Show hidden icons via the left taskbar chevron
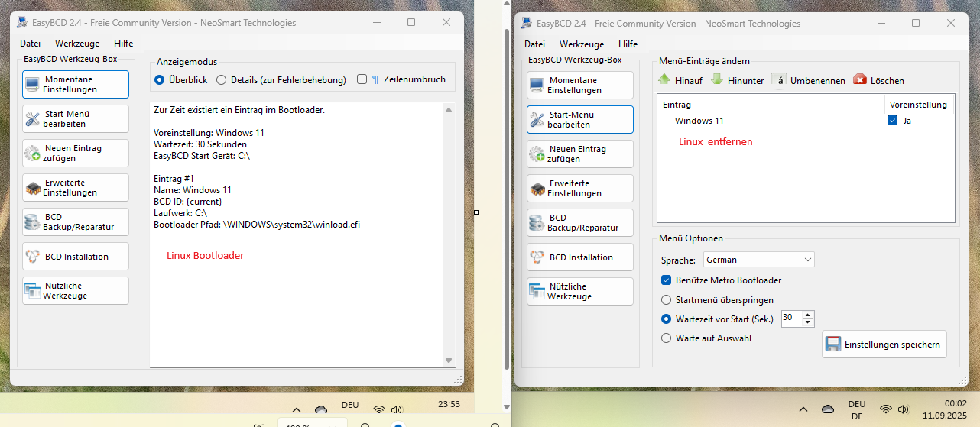This screenshot has width=980, height=427. click(297, 410)
